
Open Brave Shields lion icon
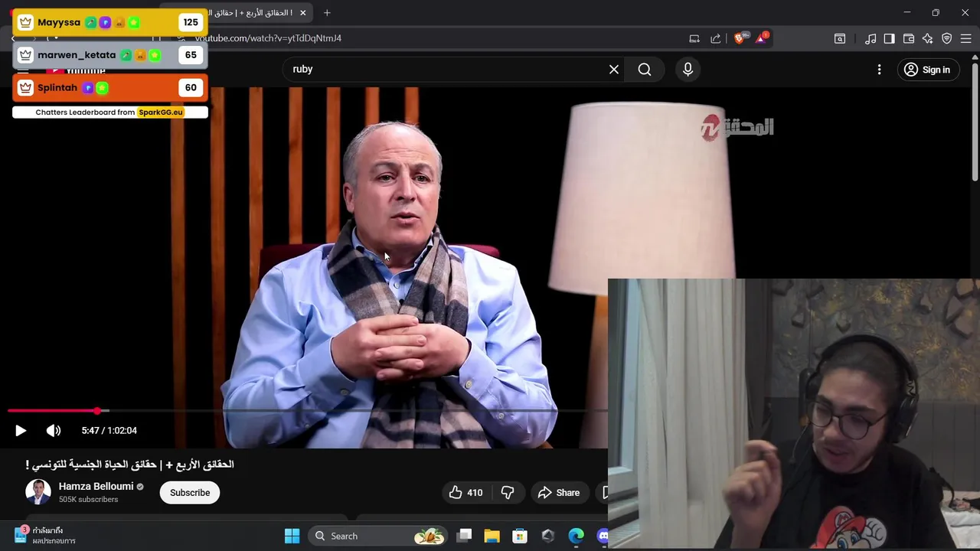click(x=740, y=38)
